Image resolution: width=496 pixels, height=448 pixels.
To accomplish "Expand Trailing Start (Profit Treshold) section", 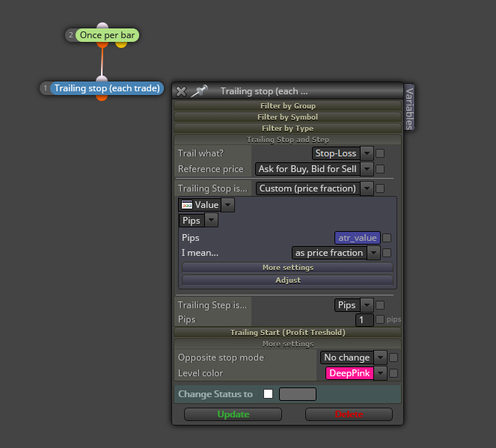I will (x=287, y=333).
